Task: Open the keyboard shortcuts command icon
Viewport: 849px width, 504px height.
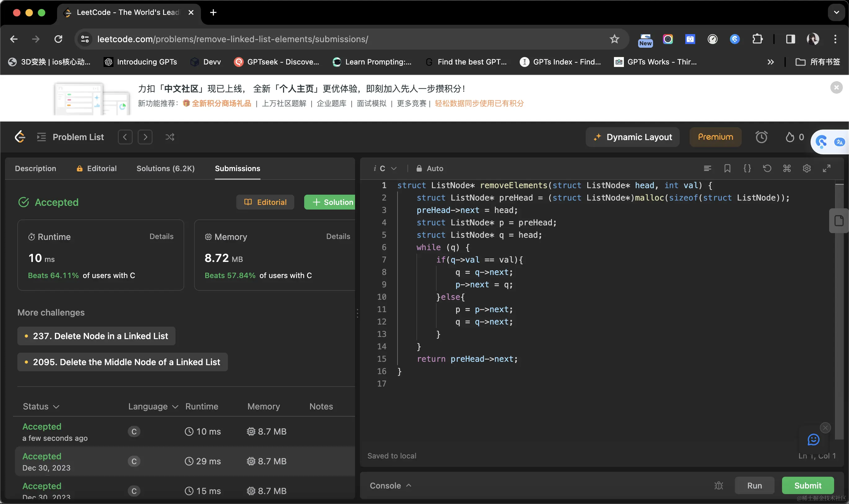Action: point(787,168)
